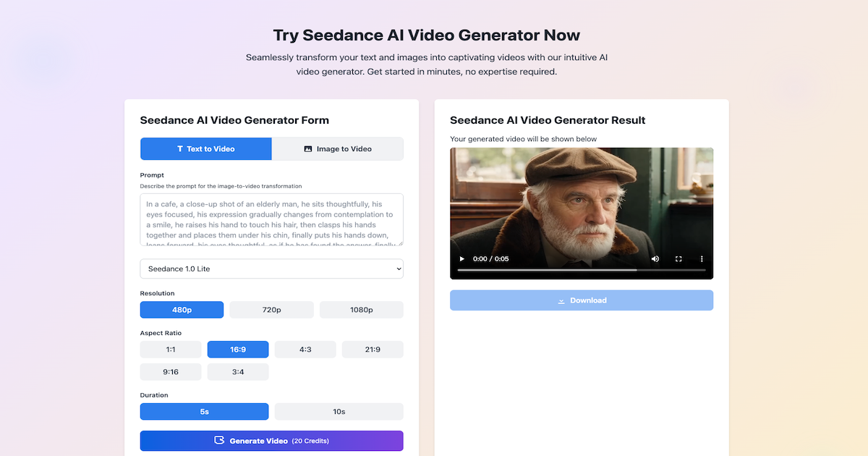Image resolution: width=868 pixels, height=456 pixels.
Task: Choose the 10s duration option
Action: coord(339,411)
